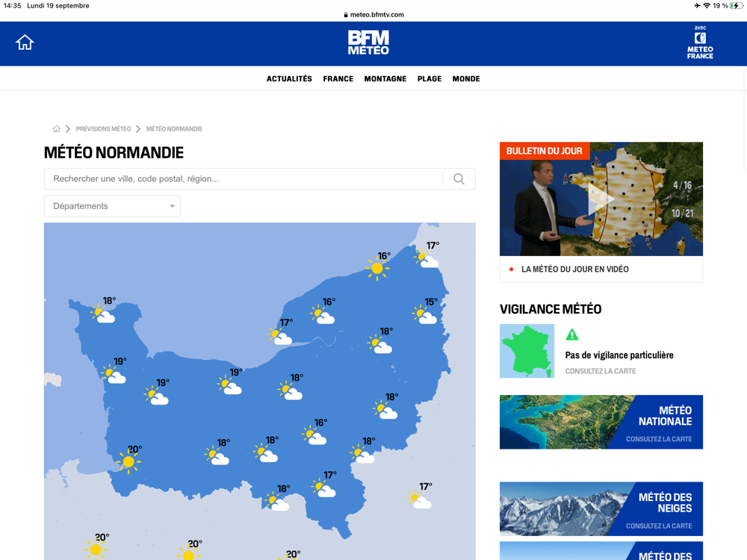Select the 18° weather icon on Cotentin peninsula

click(x=102, y=314)
